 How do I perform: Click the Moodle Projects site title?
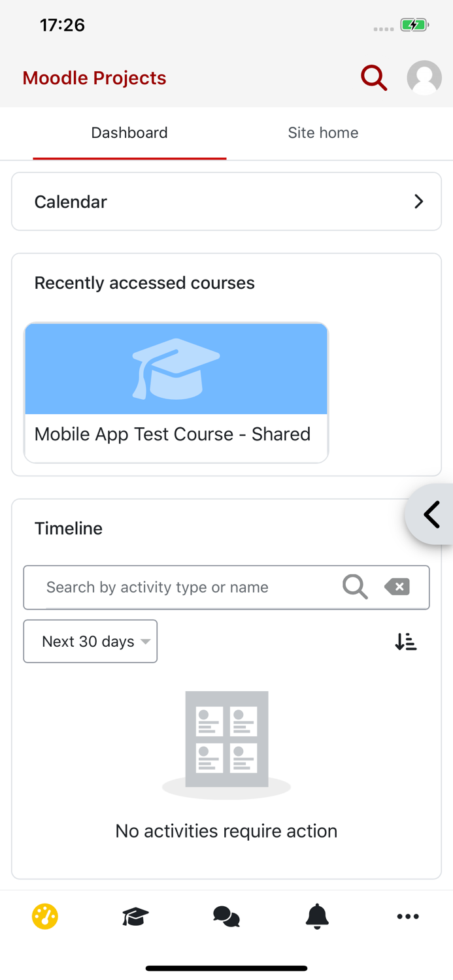click(x=94, y=78)
